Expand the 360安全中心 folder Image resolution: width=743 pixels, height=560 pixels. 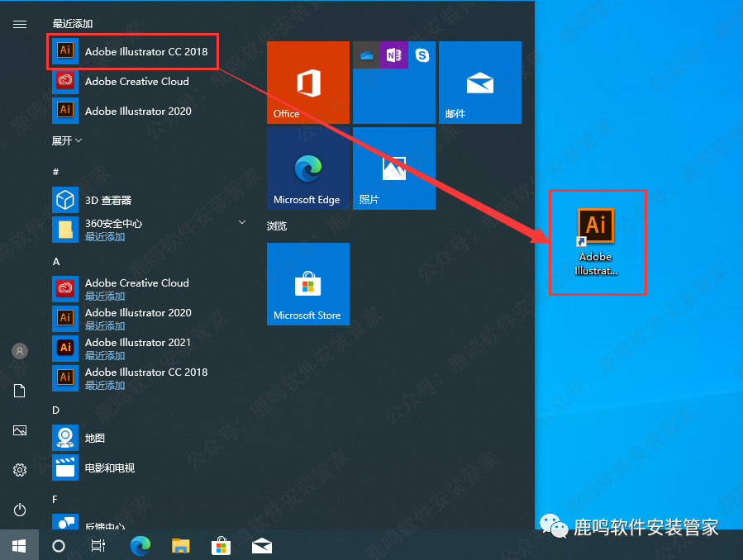(x=242, y=222)
